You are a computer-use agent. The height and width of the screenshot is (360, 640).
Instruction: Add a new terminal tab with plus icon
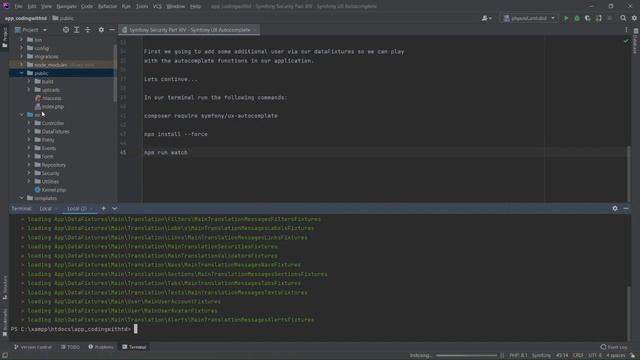coord(103,209)
